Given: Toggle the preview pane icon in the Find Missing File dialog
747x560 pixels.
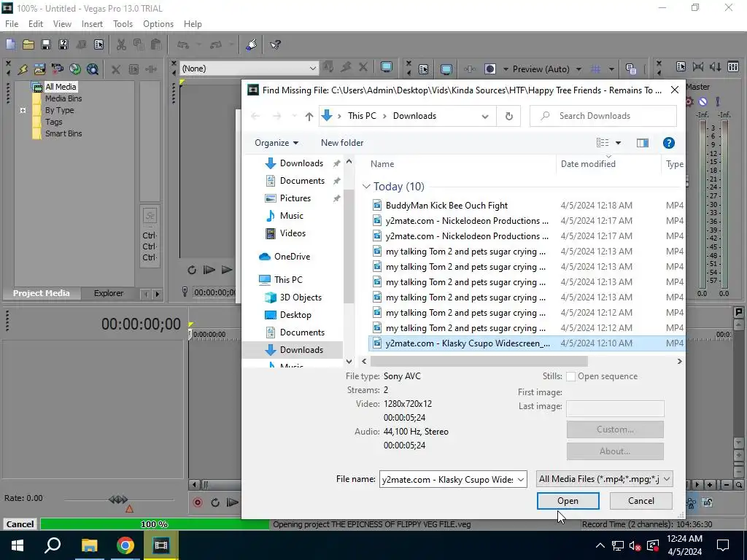Looking at the screenshot, I should click(642, 143).
